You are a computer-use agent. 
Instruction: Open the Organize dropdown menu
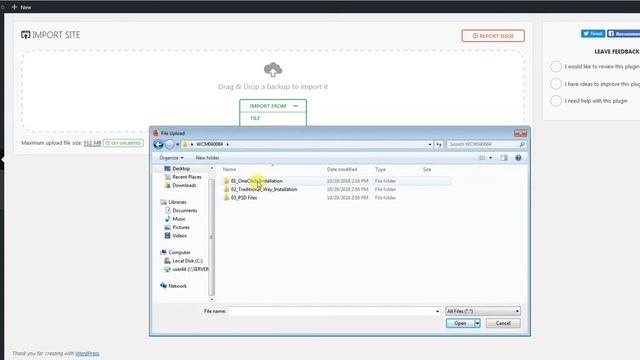(x=171, y=158)
